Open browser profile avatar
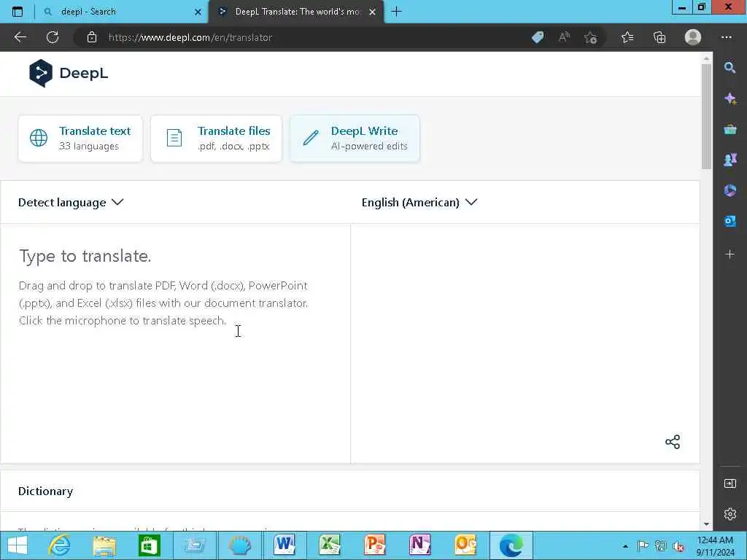 (x=693, y=37)
